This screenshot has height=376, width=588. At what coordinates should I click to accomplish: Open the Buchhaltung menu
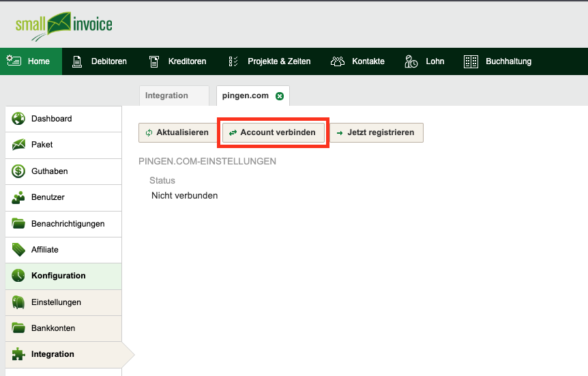tap(508, 61)
